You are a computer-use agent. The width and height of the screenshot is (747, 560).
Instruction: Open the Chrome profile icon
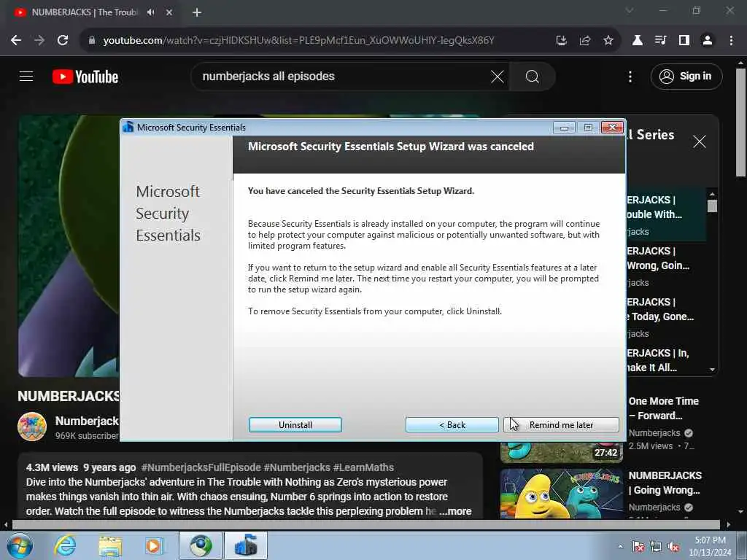pyautogui.click(x=708, y=41)
